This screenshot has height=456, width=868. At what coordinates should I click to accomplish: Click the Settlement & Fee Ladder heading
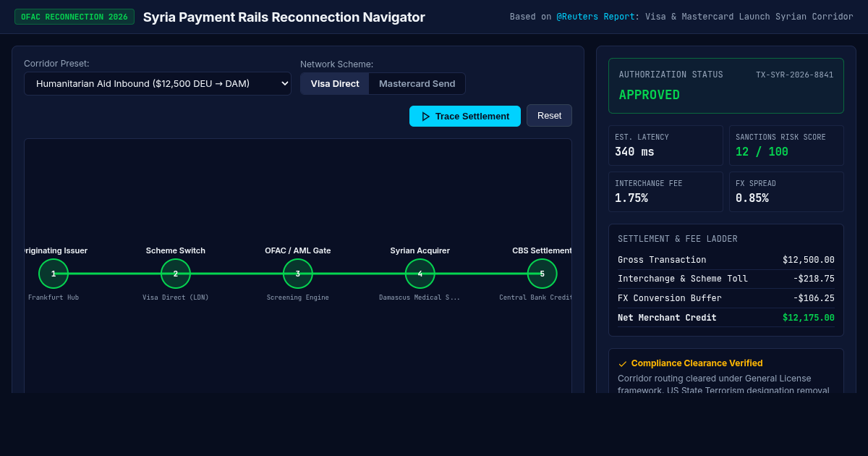(x=678, y=239)
